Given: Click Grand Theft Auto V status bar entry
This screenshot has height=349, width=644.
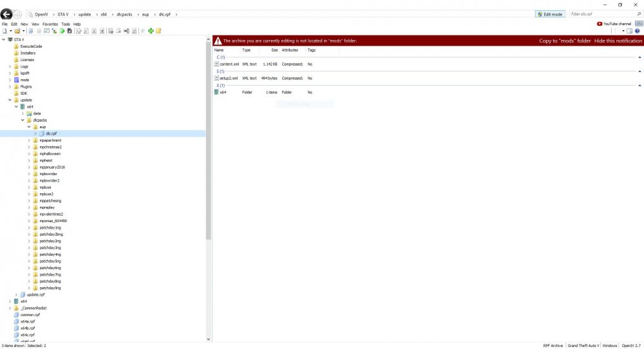Looking at the screenshot, I should (x=583, y=346).
